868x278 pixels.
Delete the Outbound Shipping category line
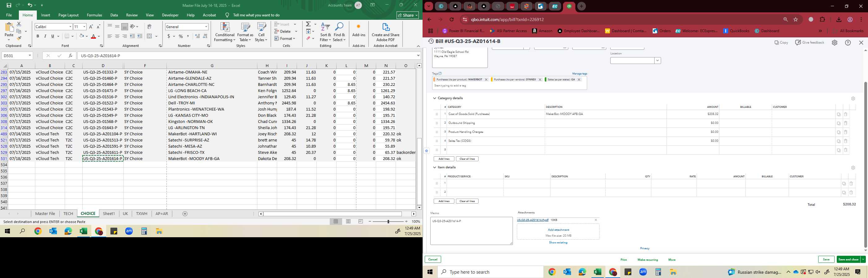click(x=845, y=123)
